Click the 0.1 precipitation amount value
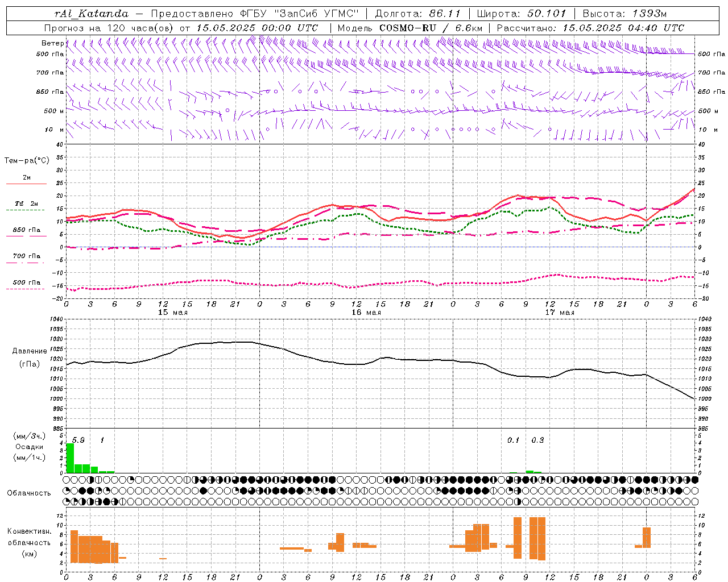Viewport: 728px width, 582px height. click(x=514, y=440)
